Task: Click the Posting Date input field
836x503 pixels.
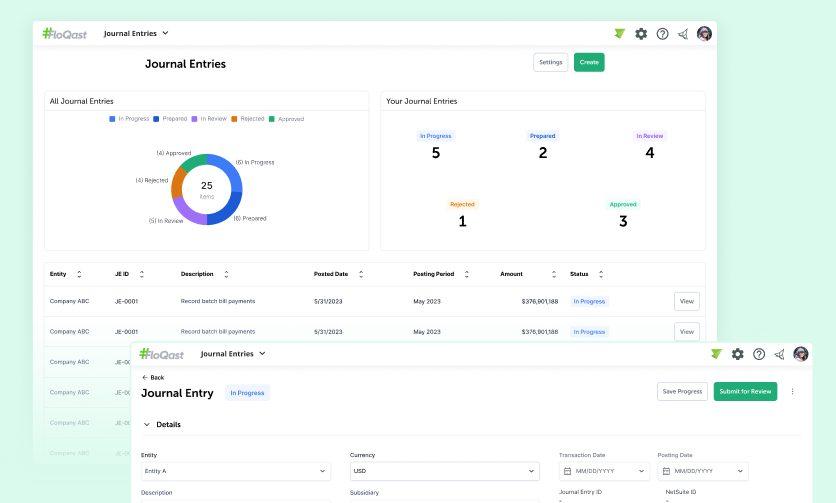Action: [x=703, y=471]
